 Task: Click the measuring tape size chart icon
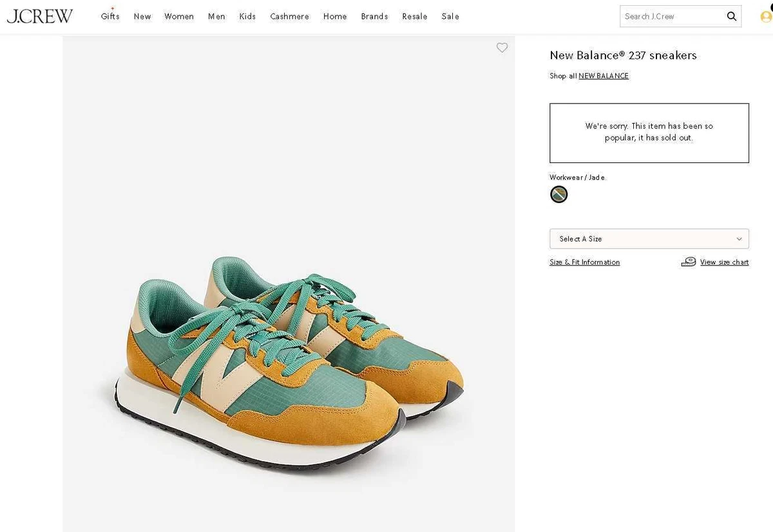coord(689,261)
